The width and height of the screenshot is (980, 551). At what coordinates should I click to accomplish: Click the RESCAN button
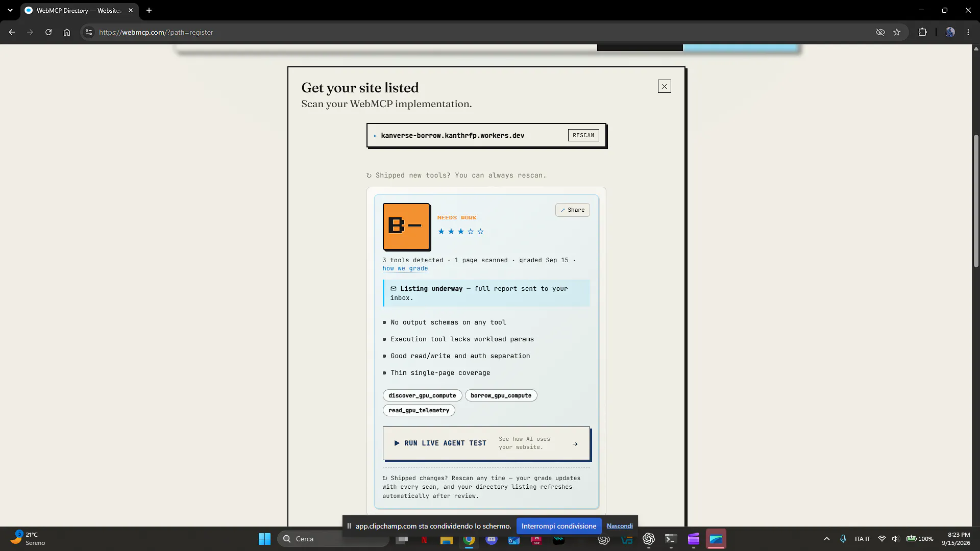583,135
